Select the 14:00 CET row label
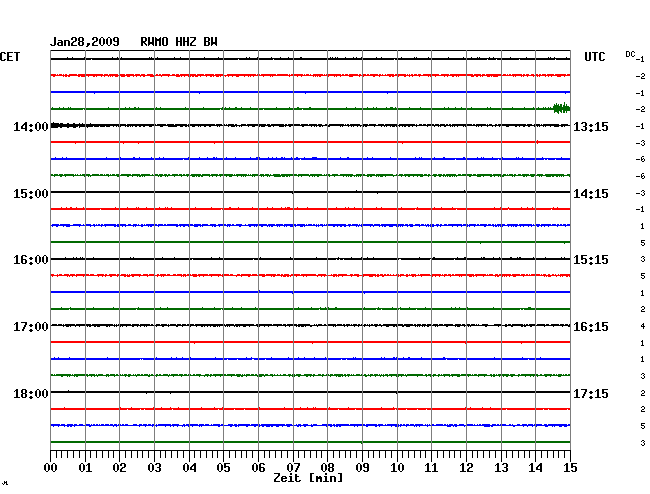Image resolution: width=650 pixels, height=494 pixels. click(x=31, y=126)
